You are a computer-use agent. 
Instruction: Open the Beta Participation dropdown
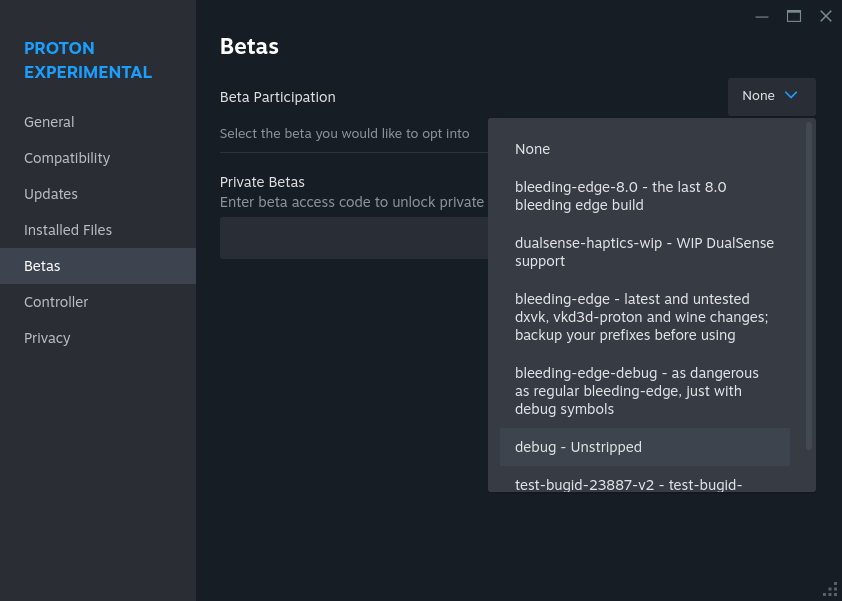click(771, 96)
